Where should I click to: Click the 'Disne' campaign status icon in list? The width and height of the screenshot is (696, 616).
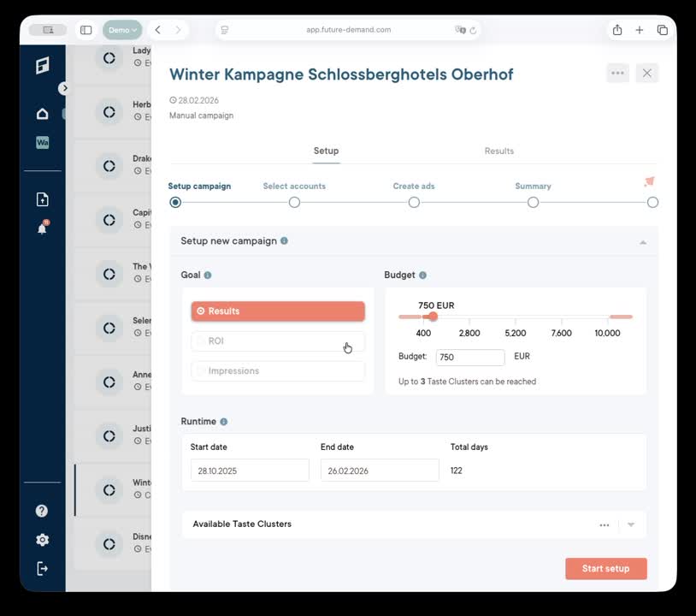(109, 544)
